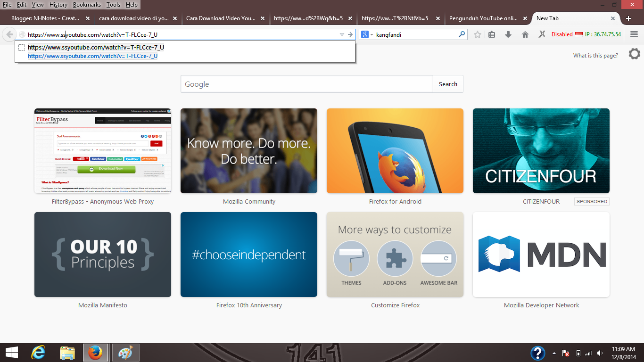The height and width of the screenshot is (362, 644).
Task: Click the volume speaker tray icon
Action: 600,353
